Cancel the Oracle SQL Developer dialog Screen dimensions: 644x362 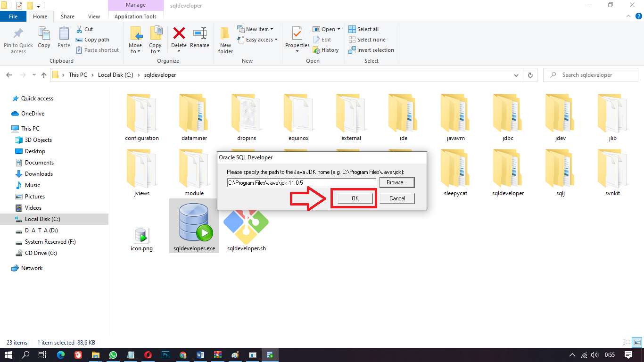397,198
